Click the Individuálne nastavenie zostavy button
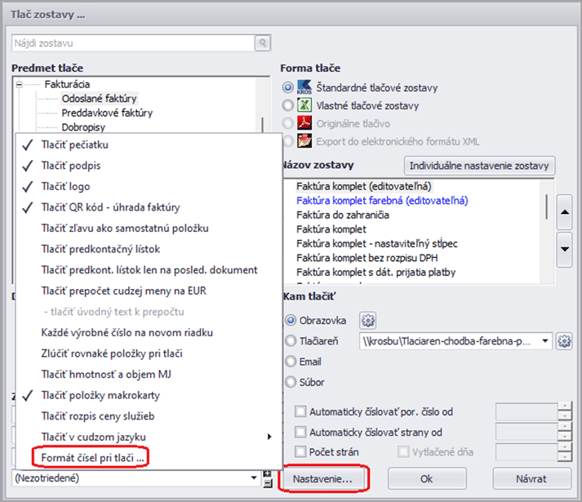This screenshot has height=502, width=582. [479, 166]
